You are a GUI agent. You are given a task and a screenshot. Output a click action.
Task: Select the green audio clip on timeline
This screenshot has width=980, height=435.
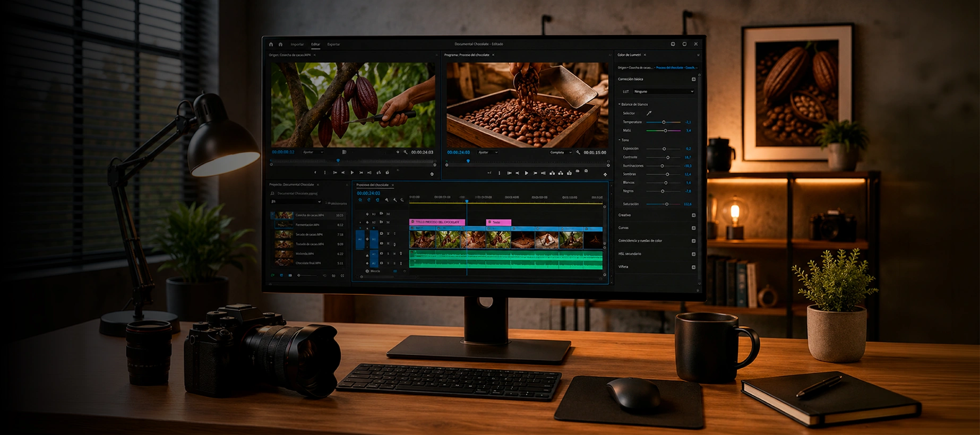click(506, 259)
